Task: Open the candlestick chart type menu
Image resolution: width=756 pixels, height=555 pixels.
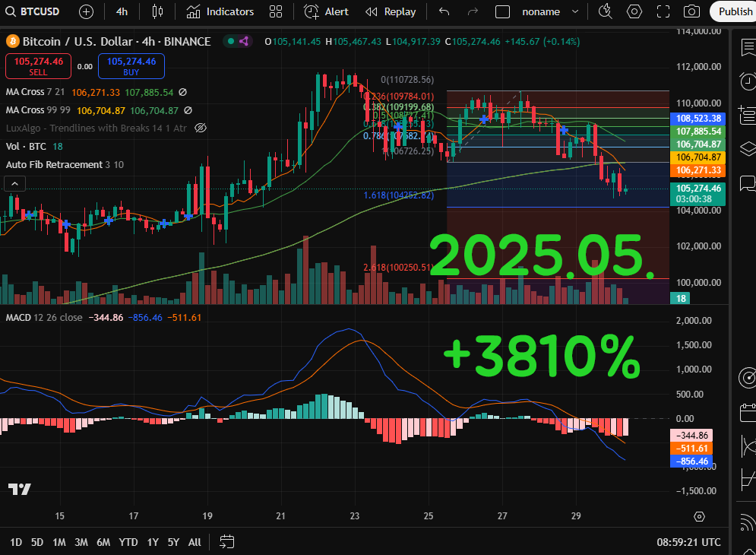Action: 158,11
